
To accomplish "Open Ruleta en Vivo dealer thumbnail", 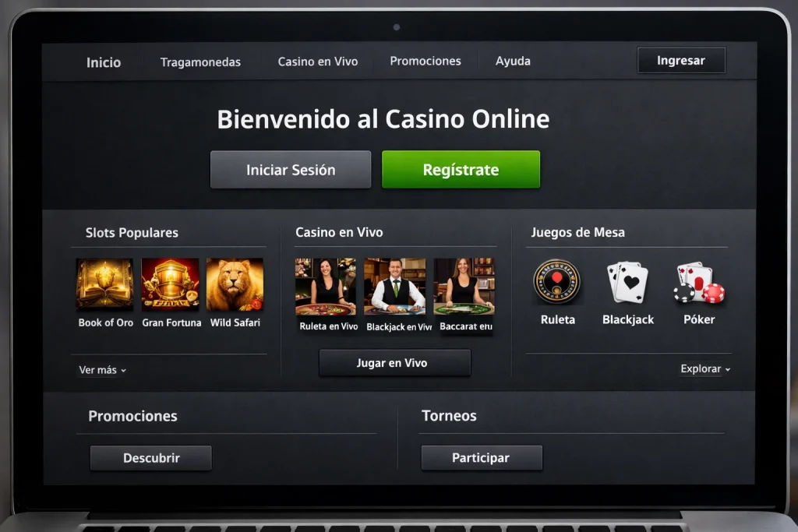I will tap(325, 287).
